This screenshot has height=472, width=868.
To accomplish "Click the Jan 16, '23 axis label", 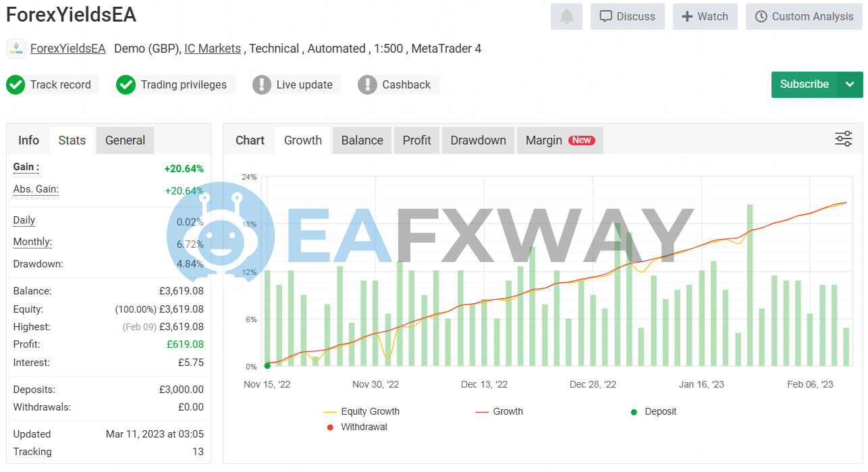I will pos(701,384).
